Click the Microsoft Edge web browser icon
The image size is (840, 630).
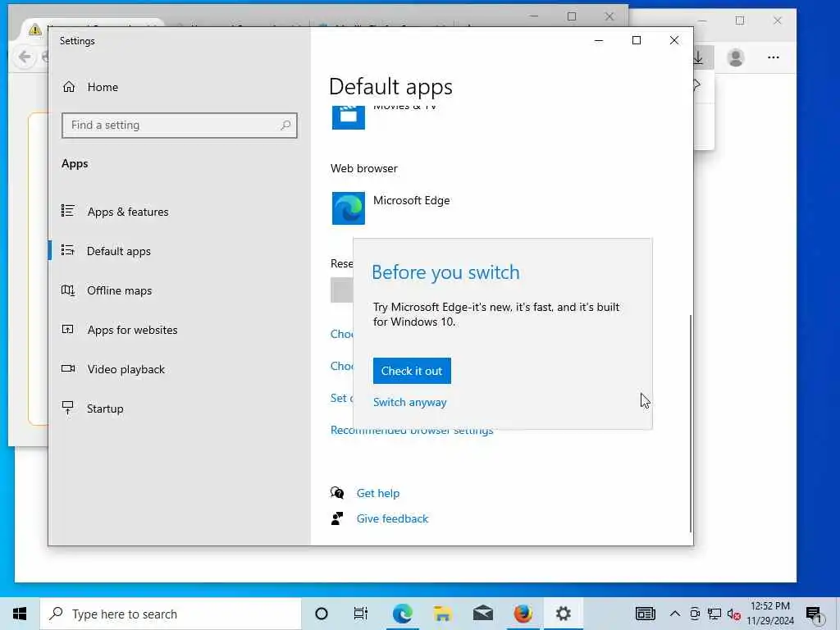[348, 208]
